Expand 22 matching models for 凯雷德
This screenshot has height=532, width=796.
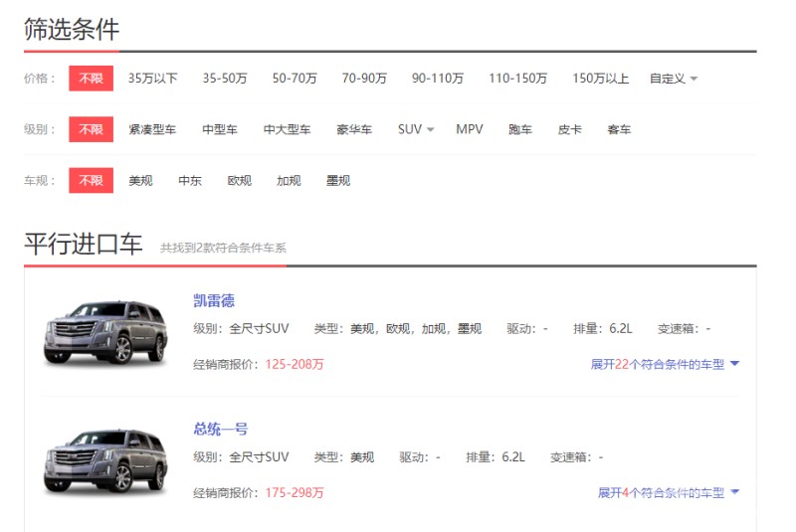tap(665, 364)
